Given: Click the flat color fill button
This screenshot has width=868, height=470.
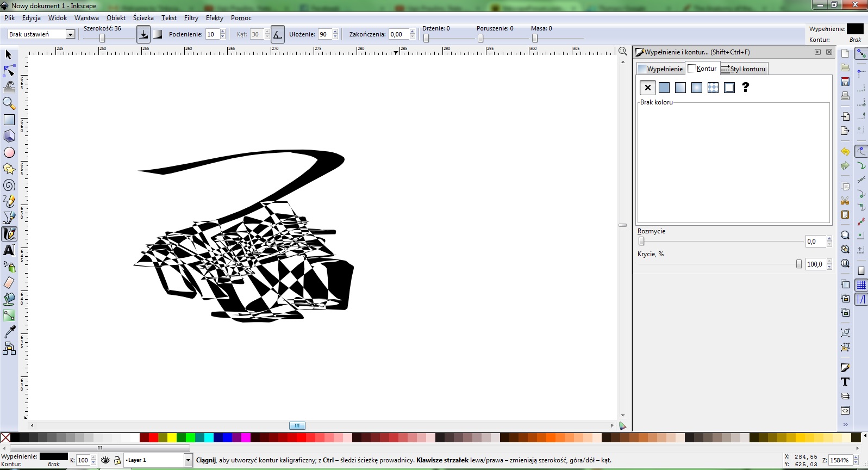Looking at the screenshot, I should click(x=664, y=88).
